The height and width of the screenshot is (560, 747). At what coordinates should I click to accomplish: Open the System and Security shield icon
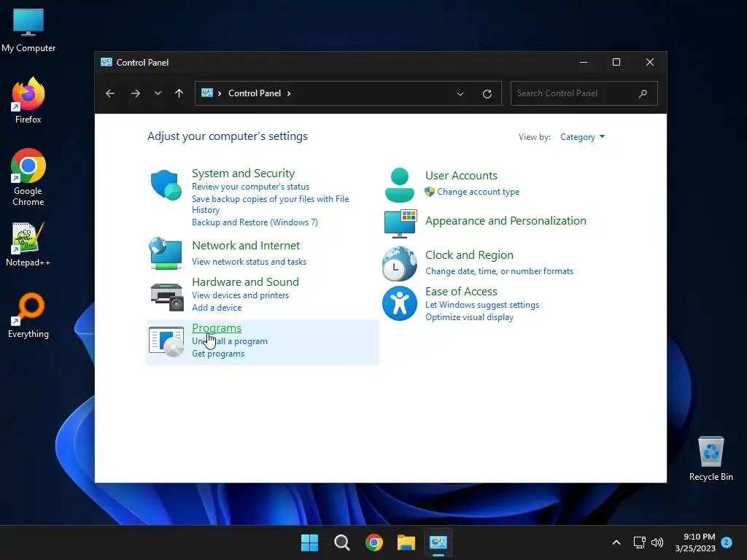coord(166,184)
